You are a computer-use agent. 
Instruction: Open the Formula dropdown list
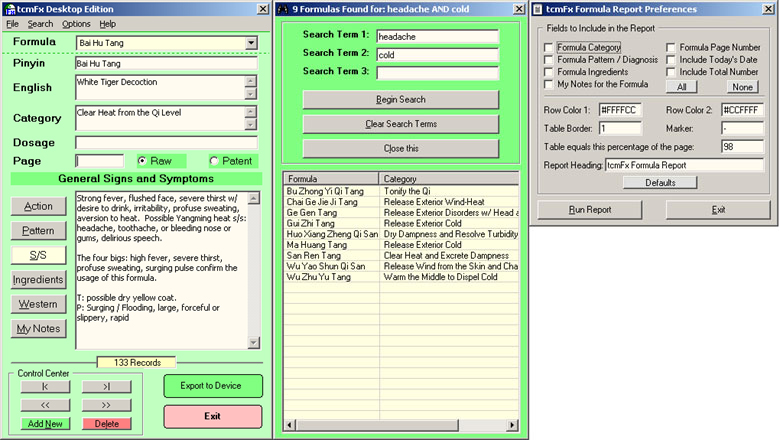click(251, 43)
